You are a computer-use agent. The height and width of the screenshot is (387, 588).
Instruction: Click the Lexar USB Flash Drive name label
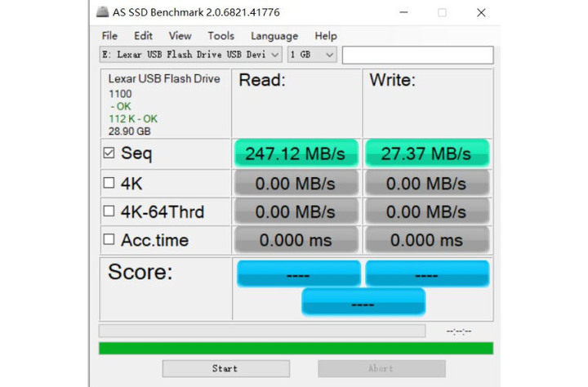(164, 78)
